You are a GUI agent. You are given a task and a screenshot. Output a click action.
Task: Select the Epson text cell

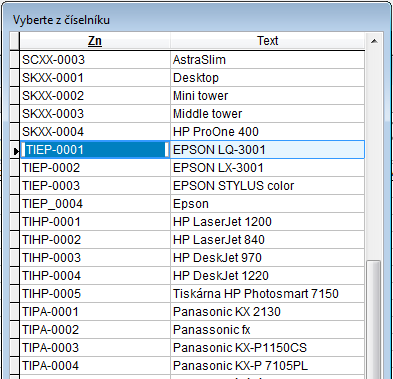tap(267, 204)
